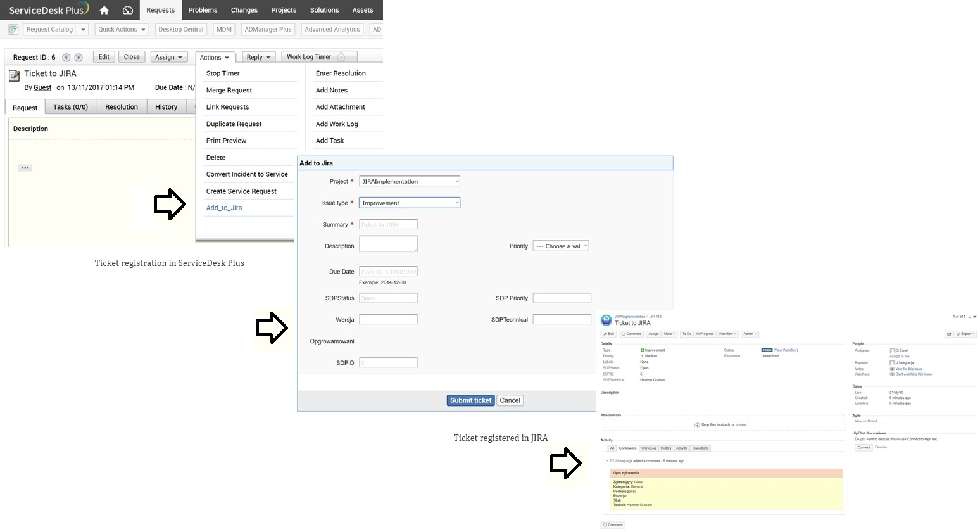980x532 pixels.
Task: Open Request Catalog dropdown arrow
Action: [83, 30]
